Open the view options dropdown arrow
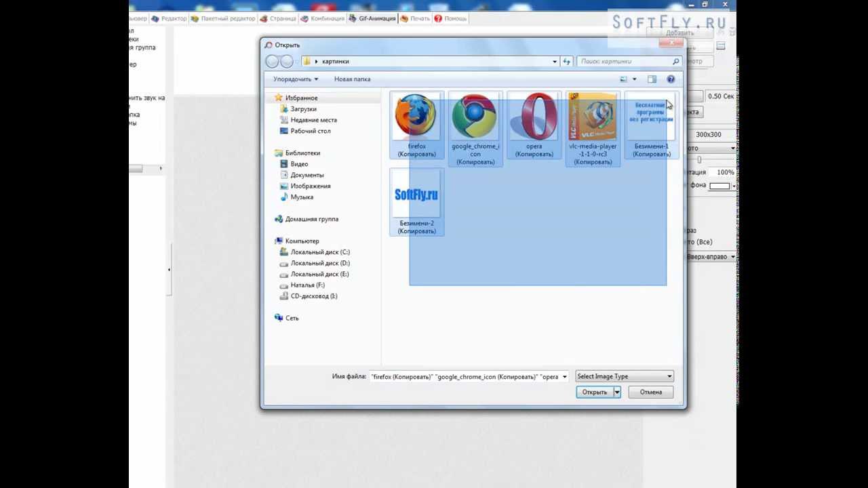This screenshot has height=488, width=868. [x=635, y=79]
